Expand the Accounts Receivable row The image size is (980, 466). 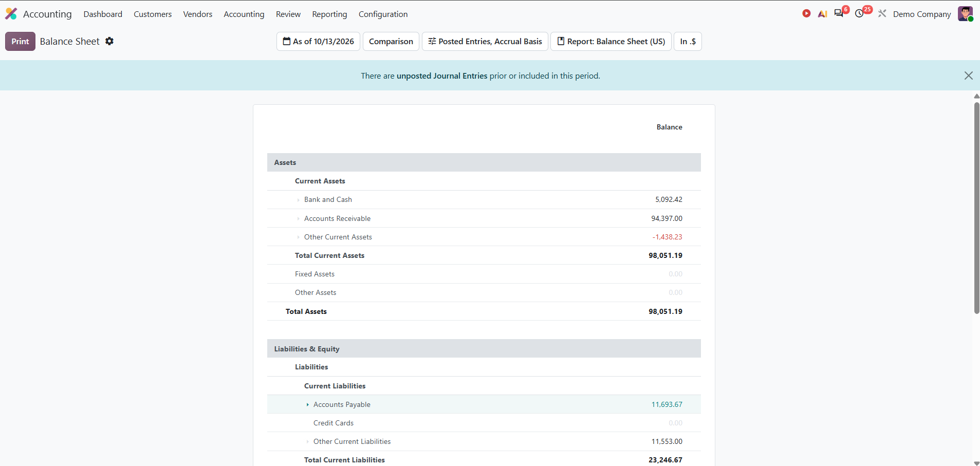[x=298, y=219]
